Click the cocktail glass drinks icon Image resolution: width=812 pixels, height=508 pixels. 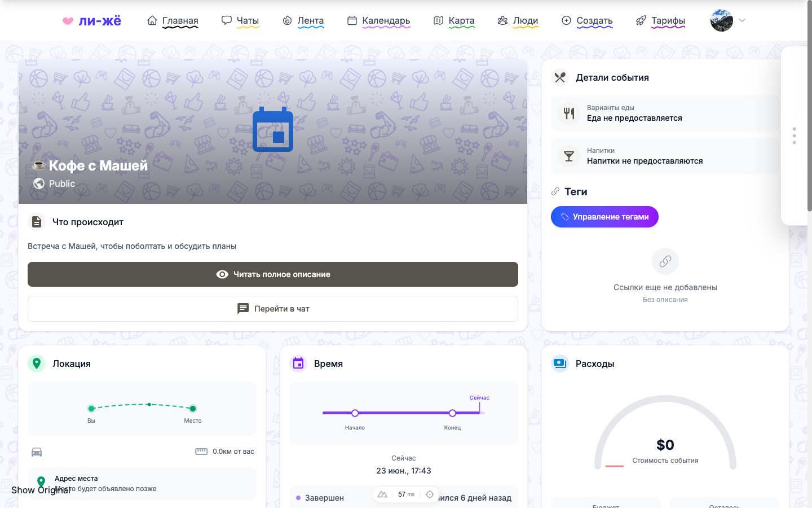569,156
